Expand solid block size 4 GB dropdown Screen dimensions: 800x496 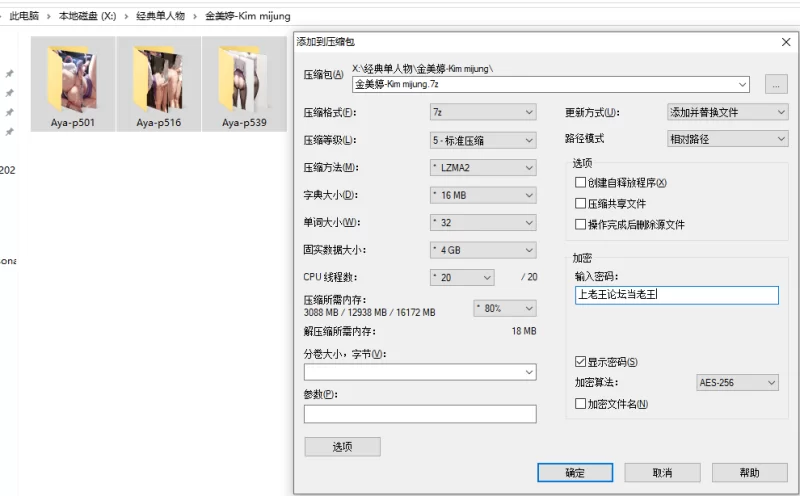(x=483, y=250)
